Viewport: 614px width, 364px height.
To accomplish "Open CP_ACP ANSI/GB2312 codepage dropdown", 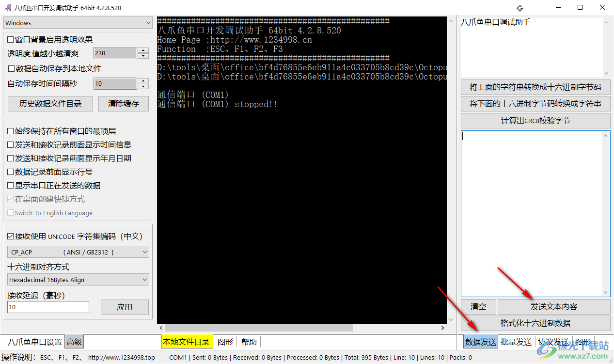I will (78, 252).
